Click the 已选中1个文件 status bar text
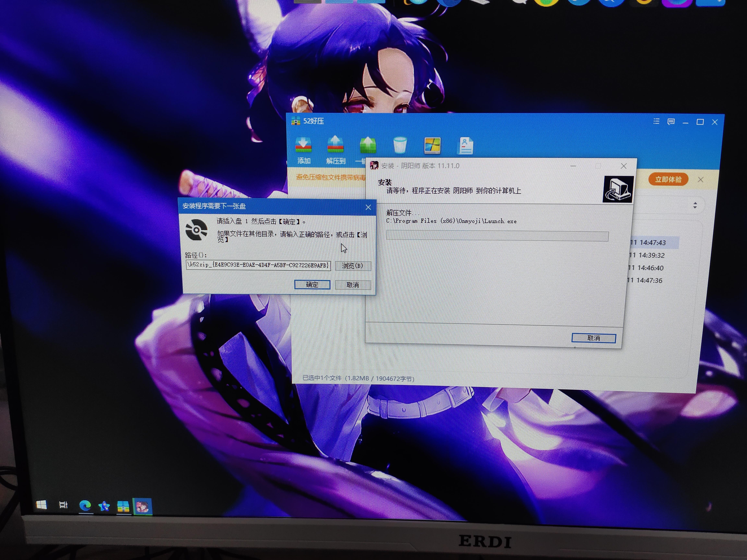Image resolution: width=747 pixels, height=560 pixels. (x=358, y=378)
